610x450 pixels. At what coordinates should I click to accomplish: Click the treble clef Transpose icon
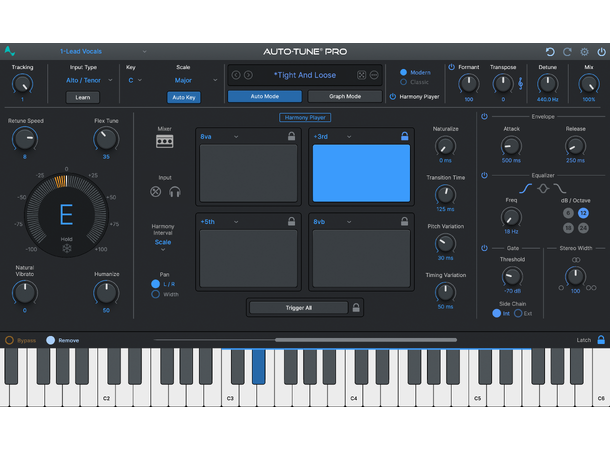(x=521, y=83)
